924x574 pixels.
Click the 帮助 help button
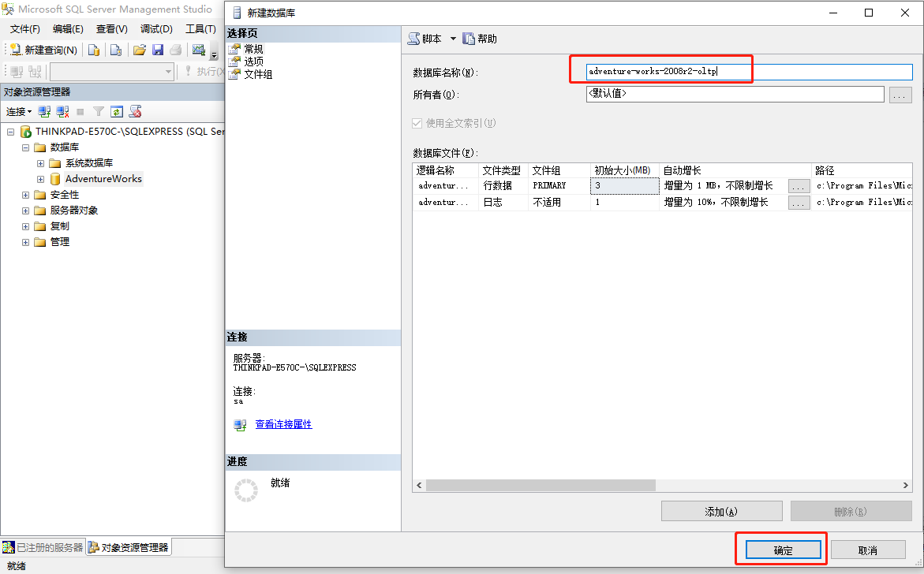pos(480,39)
